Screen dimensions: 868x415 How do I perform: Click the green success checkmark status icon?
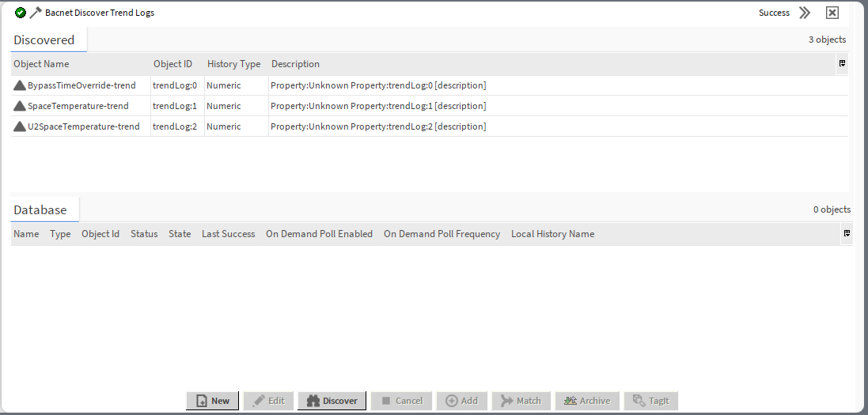(x=21, y=13)
